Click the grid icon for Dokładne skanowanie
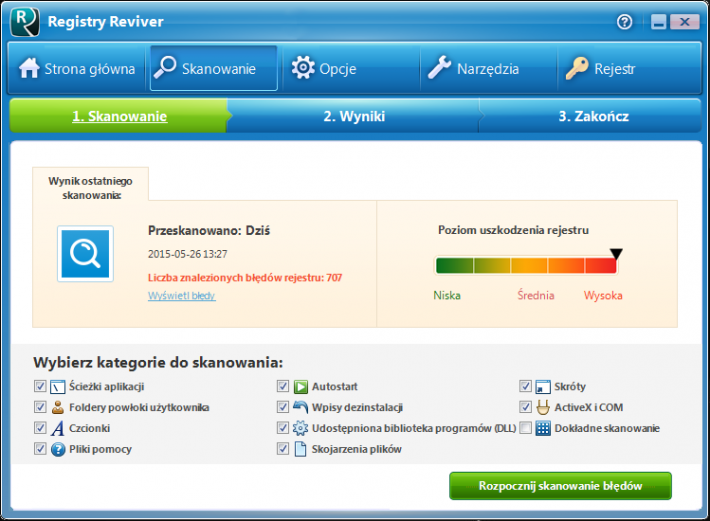The height and width of the screenshot is (521, 710). point(543,428)
